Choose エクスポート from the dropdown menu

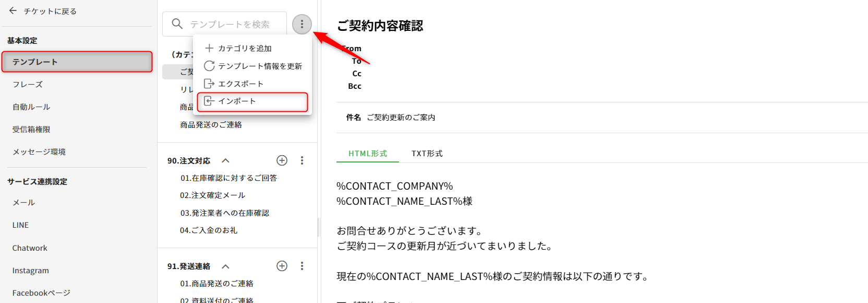point(240,84)
